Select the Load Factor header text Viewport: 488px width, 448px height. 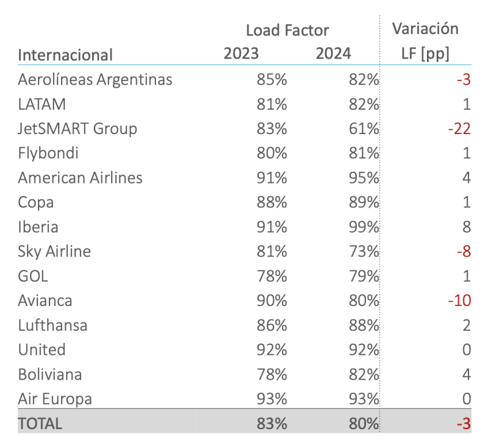[287, 30]
